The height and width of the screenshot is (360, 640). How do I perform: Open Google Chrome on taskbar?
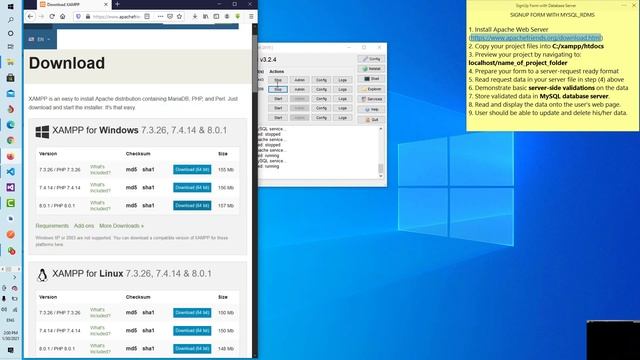[x=11, y=140]
